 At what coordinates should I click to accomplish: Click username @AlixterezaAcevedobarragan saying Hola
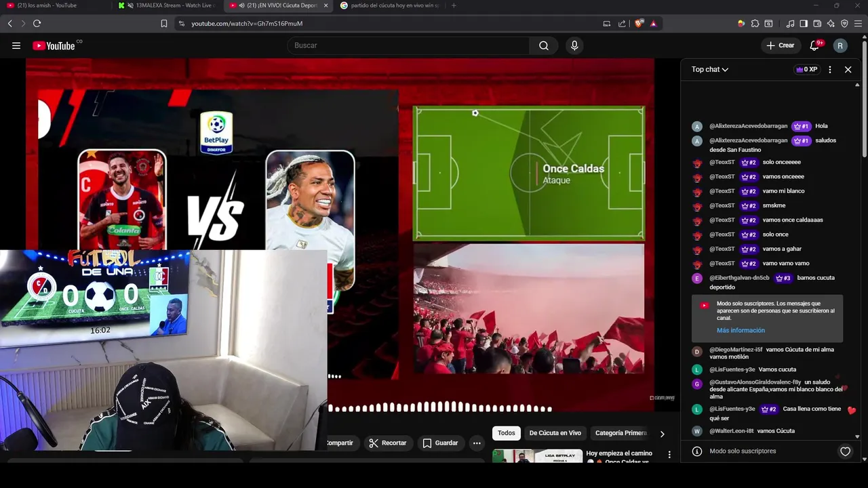click(749, 126)
